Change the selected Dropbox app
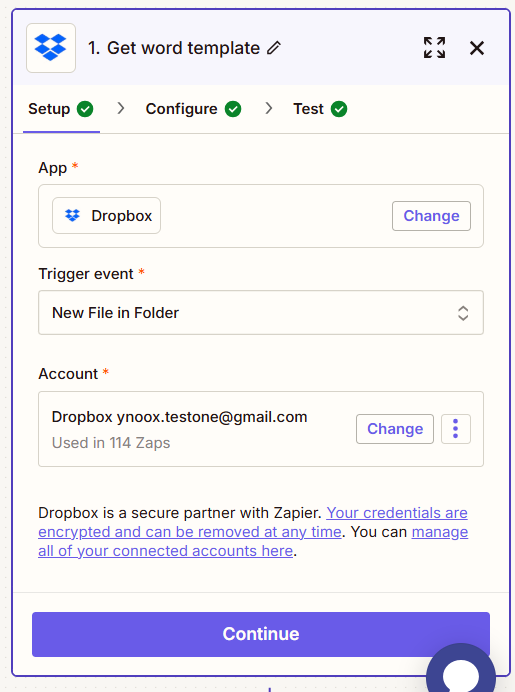The height and width of the screenshot is (692, 515). [x=431, y=216]
